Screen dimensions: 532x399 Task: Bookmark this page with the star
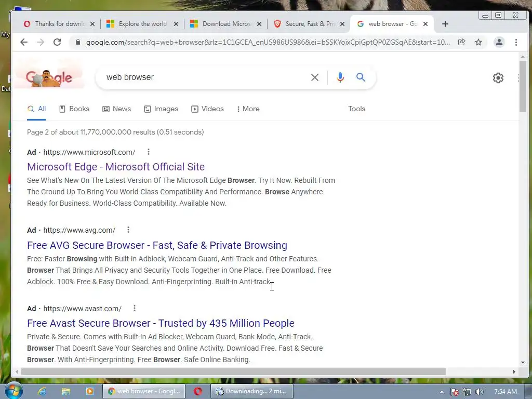tap(478, 42)
